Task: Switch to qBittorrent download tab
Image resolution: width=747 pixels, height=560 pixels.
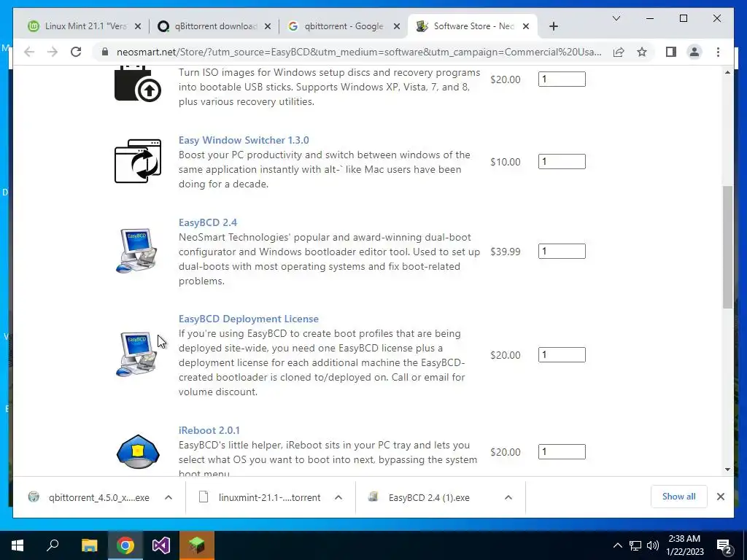Action: (214, 26)
